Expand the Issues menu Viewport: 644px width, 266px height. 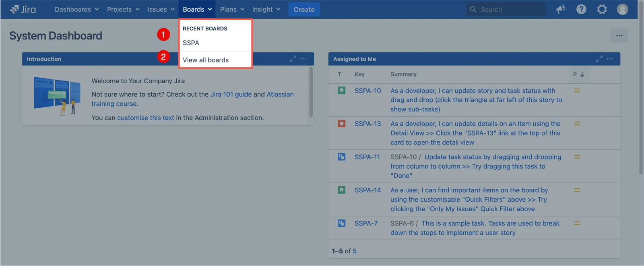tap(161, 9)
